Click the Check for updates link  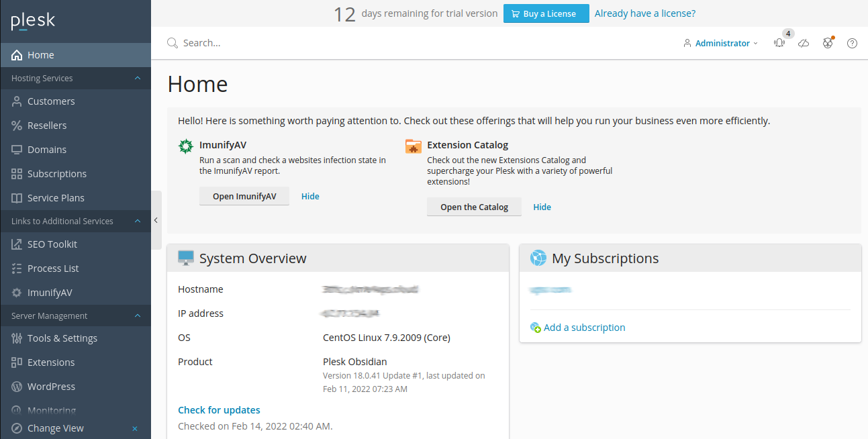pos(219,409)
